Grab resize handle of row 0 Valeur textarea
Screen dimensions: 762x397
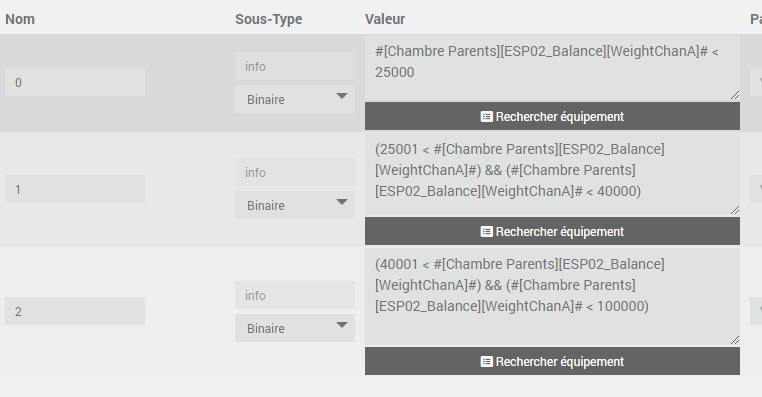[x=735, y=95]
